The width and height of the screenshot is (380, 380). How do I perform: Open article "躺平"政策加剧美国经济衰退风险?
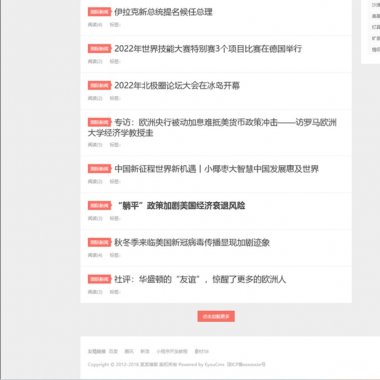point(180,206)
